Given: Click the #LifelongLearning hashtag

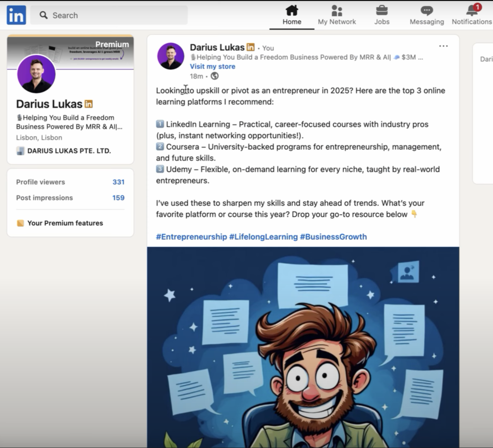Looking at the screenshot, I should [x=263, y=237].
